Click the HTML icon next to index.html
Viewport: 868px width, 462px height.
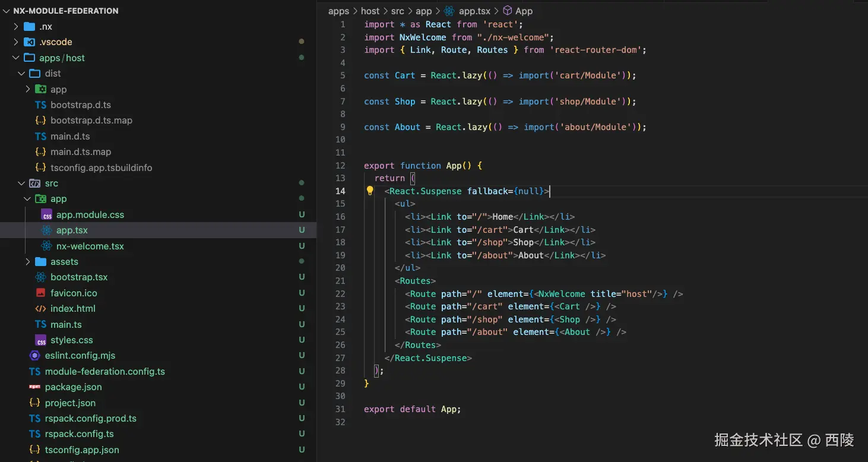pos(40,309)
